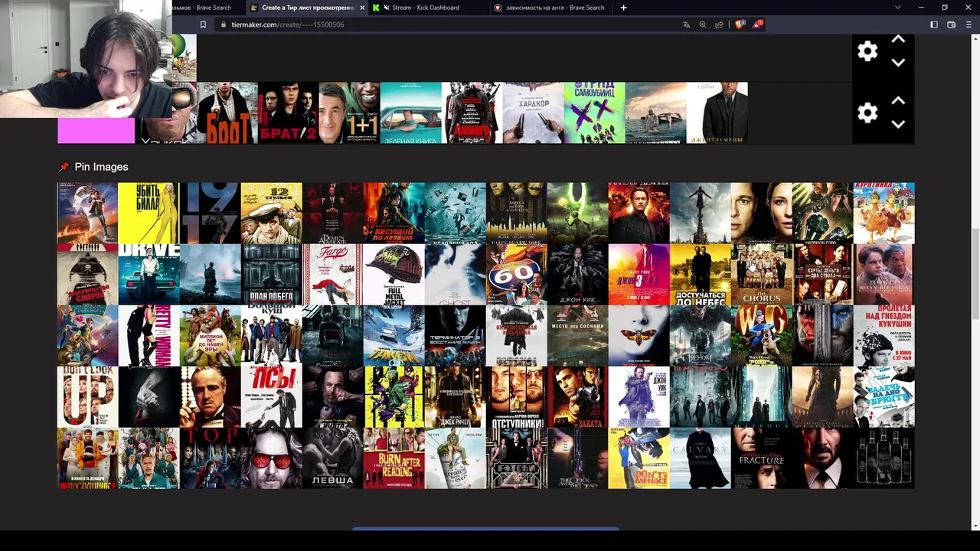Open Brave Shields lion icon
This screenshot has height=551, width=980.
tap(740, 24)
